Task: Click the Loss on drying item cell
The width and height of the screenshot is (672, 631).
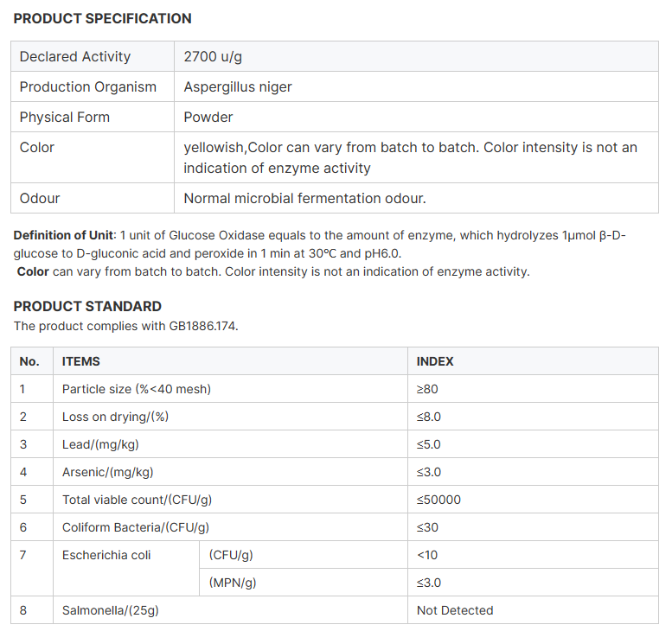Action: click(x=115, y=417)
